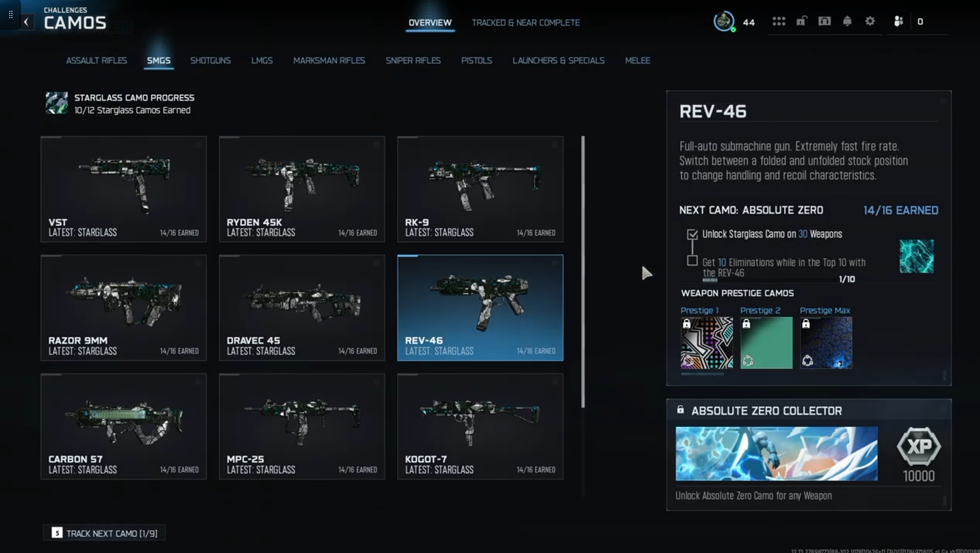Image resolution: width=980 pixels, height=553 pixels.
Task: Click the Track Next Camo button
Action: [104, 533]
